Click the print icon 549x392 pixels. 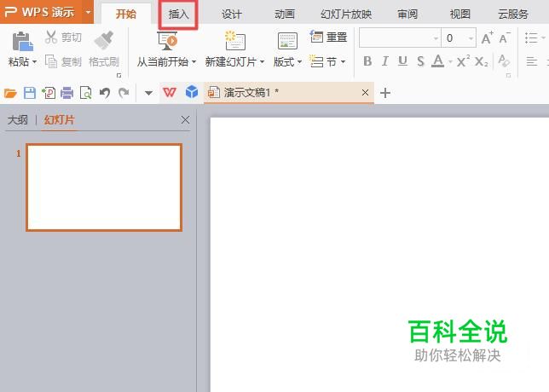[66, 93]
